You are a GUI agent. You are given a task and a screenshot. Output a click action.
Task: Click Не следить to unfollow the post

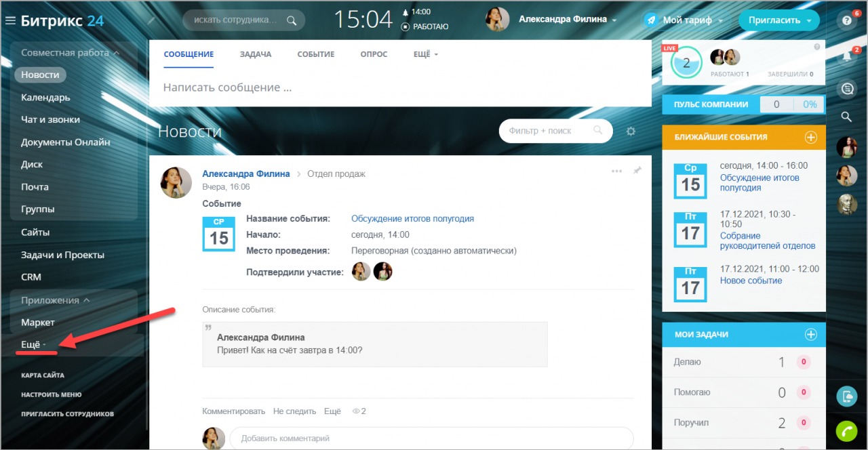click(294, 411)
